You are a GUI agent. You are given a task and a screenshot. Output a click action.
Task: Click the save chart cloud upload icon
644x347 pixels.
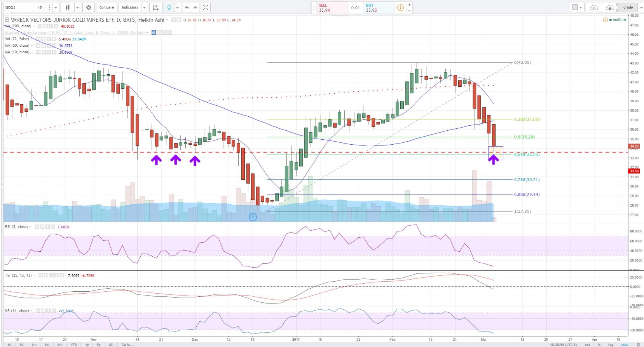[610, 7]
